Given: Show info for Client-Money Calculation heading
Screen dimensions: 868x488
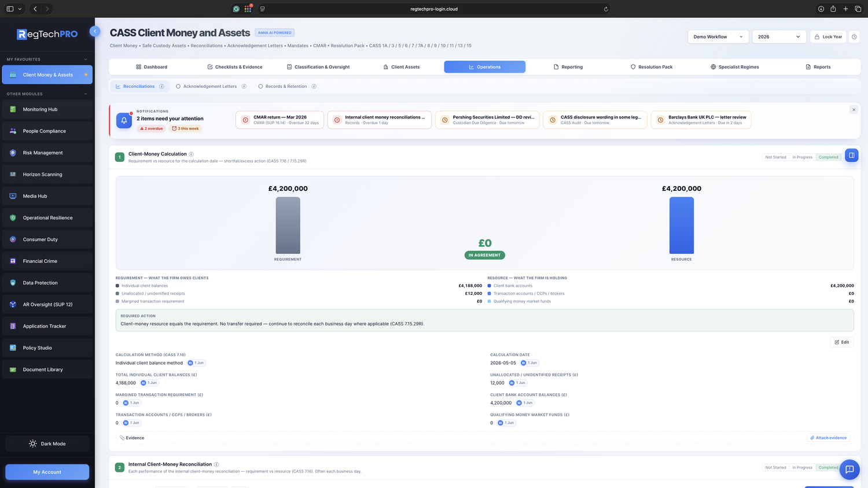Looking at the screenshot, I should coord(192,154).
